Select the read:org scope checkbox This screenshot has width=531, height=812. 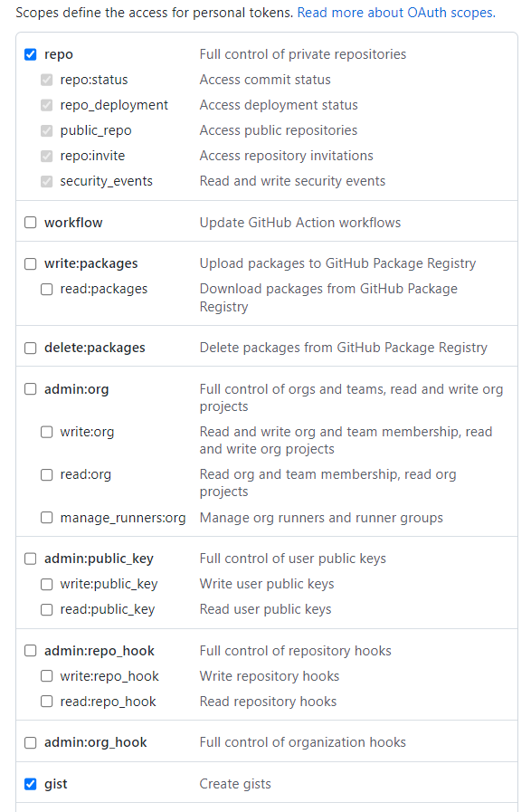[x=46, y=474]
